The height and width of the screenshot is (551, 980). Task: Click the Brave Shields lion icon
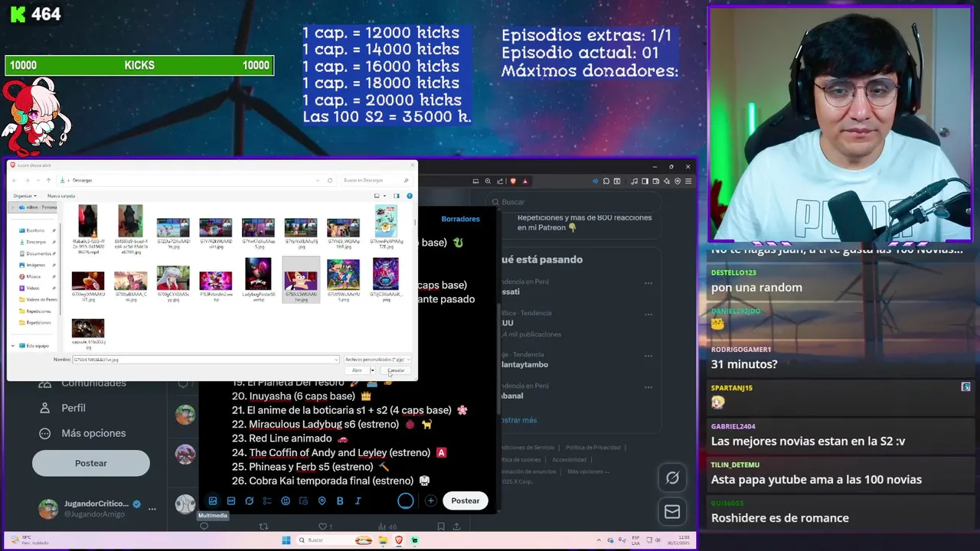pyautogui.click(x=513, y=181)
